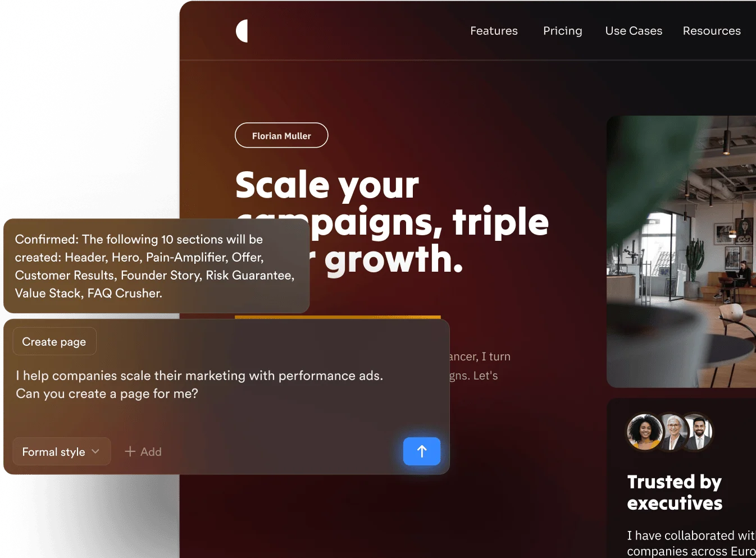Screen dimensions: 756x558
Task: Click the Create page button
Action: pos(54,341)
